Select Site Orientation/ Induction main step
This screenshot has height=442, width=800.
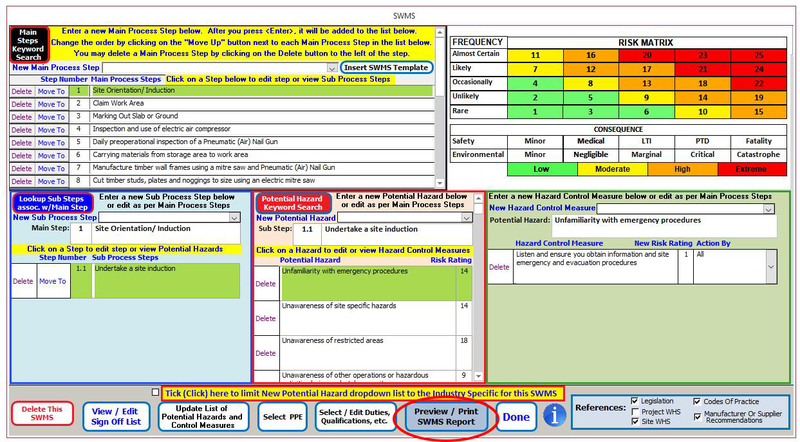click(262, 91)
